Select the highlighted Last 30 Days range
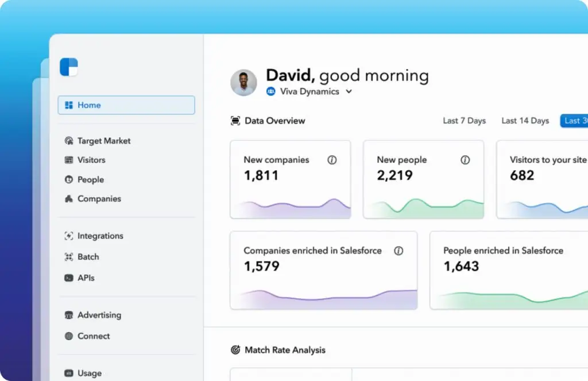Screen dimensions: 588x381 coord(575,121)
